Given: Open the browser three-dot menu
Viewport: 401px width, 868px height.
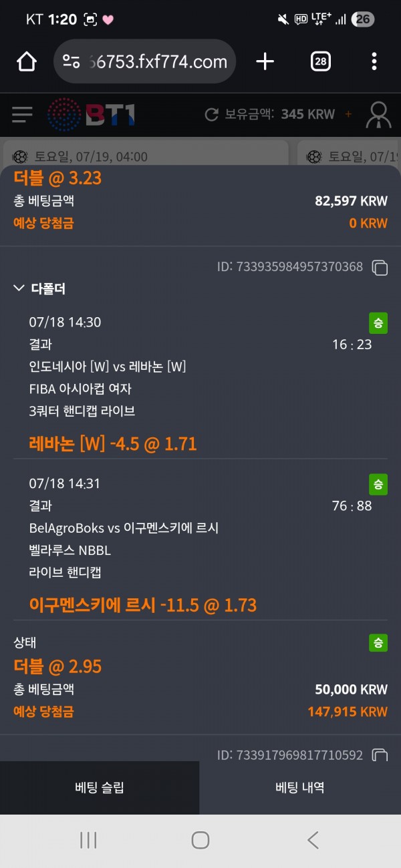Looking at the screenshot, I should [374, 62].
